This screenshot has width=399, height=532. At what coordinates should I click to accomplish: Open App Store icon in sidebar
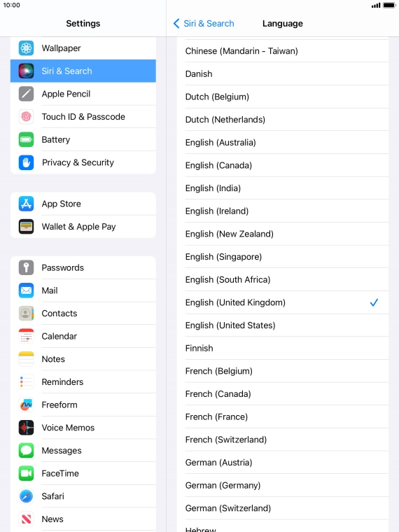coord(26,204)
